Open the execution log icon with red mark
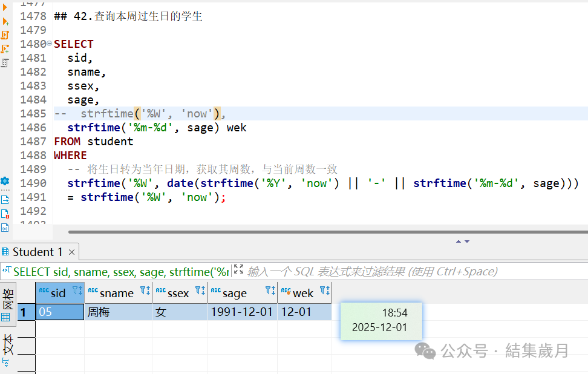The height and width of the screenshot is (374, 588). 5,214
